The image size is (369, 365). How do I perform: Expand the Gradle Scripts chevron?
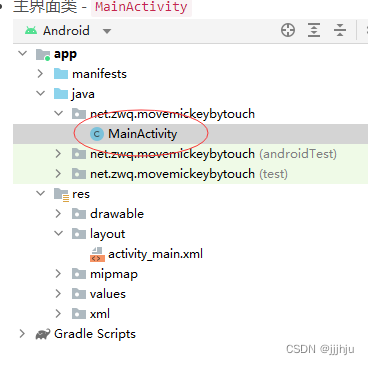click(x=22, y=334)
